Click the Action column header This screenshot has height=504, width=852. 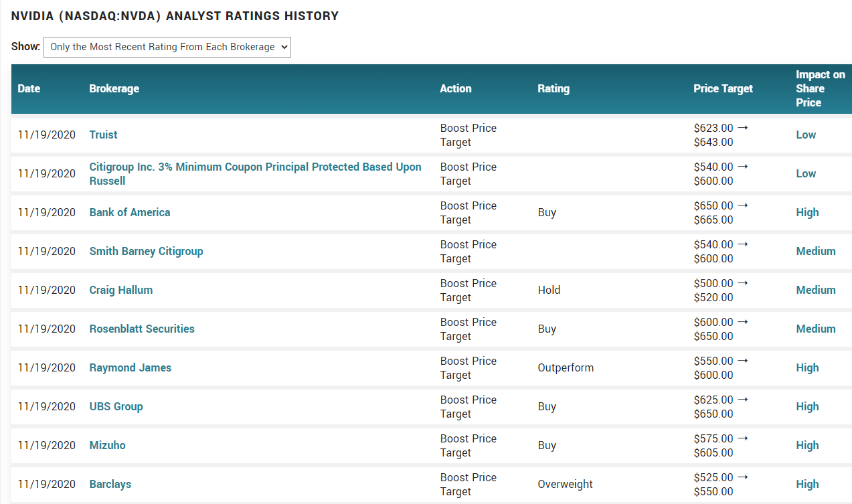(456, 88)
